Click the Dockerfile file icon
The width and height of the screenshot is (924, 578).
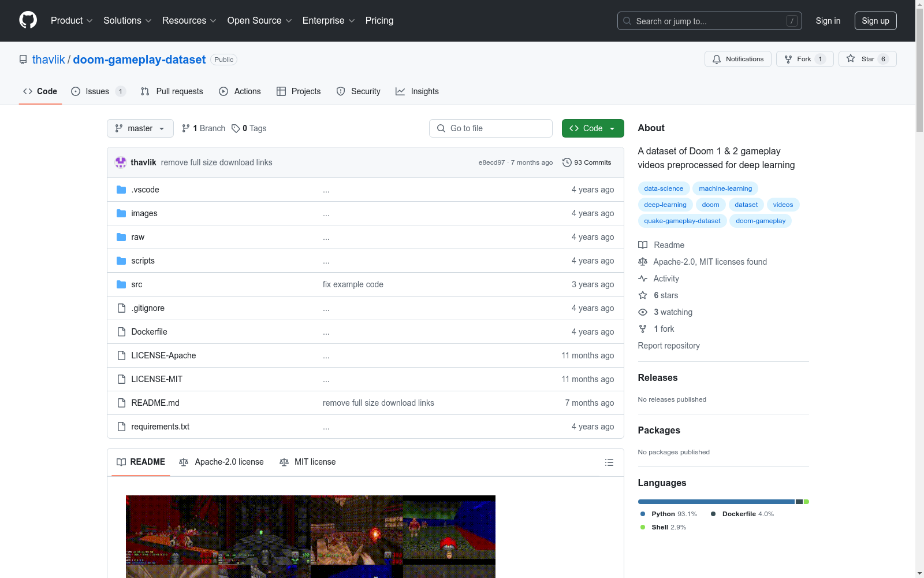click(x=121, y=332)
